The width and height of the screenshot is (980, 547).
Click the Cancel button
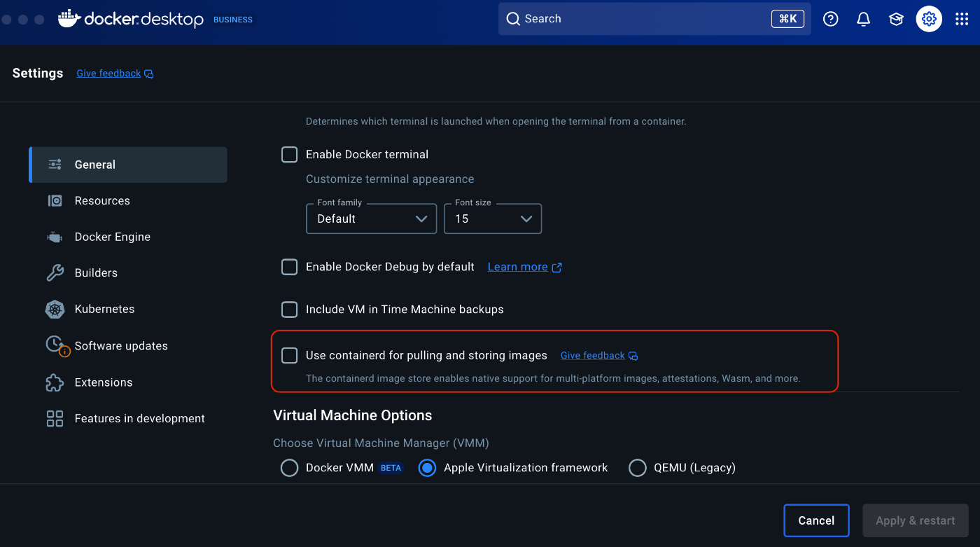[816, 520]
